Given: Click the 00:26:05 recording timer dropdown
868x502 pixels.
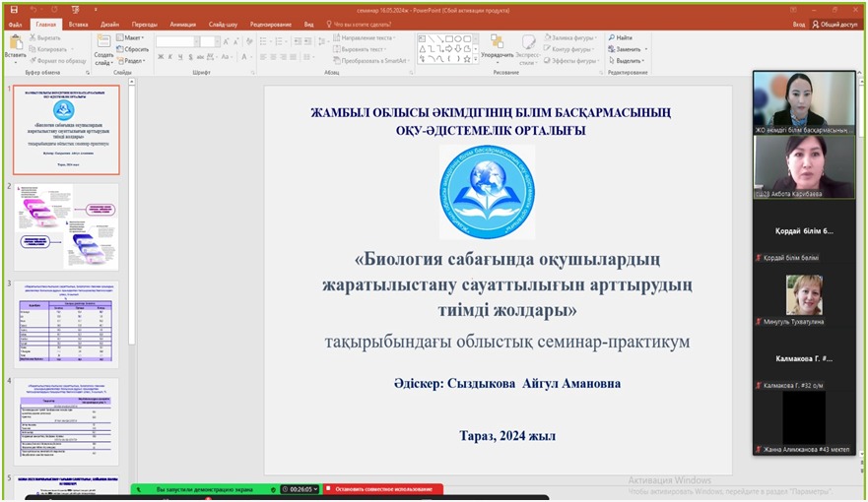Looking at the screenshot, I should [x=300, y=489].
